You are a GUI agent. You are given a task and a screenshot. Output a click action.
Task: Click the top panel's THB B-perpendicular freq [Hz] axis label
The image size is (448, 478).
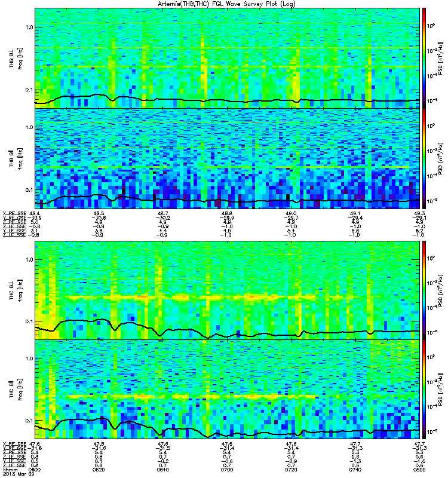[x=16, y=58]
